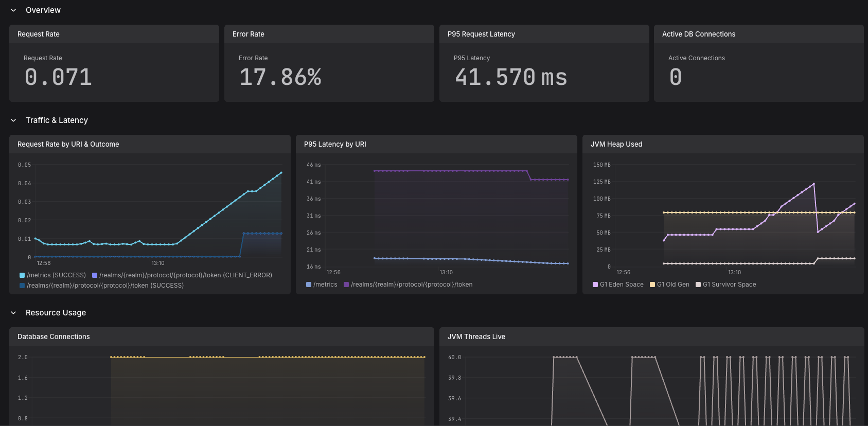Collapse the Resource Usage row chevron
The width and height of the screenshot is (868, 426).
(13, 313)
